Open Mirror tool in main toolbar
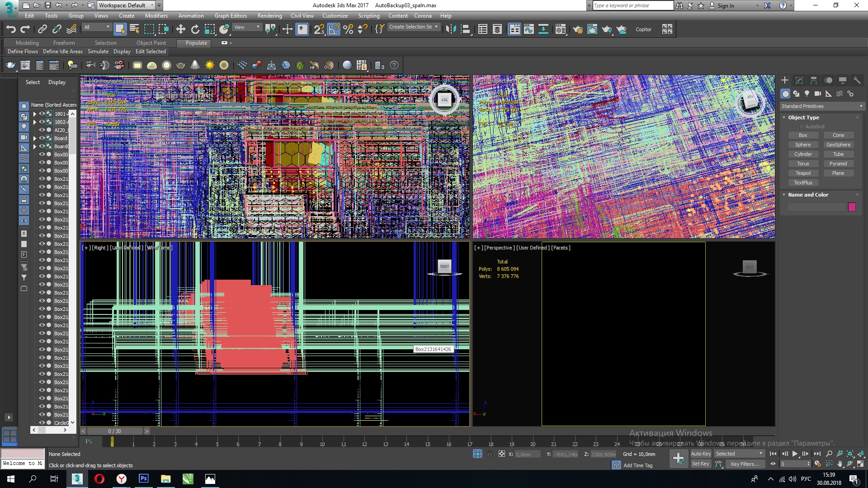Screen dimensions: 868x488 450,29
